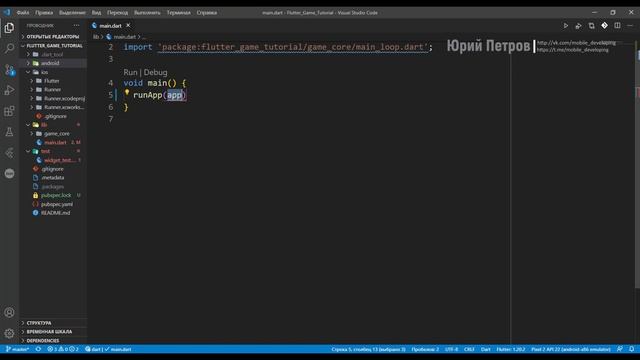
Task: Expand the 'Структура' outline section
Action: click(x=53, y=323)
